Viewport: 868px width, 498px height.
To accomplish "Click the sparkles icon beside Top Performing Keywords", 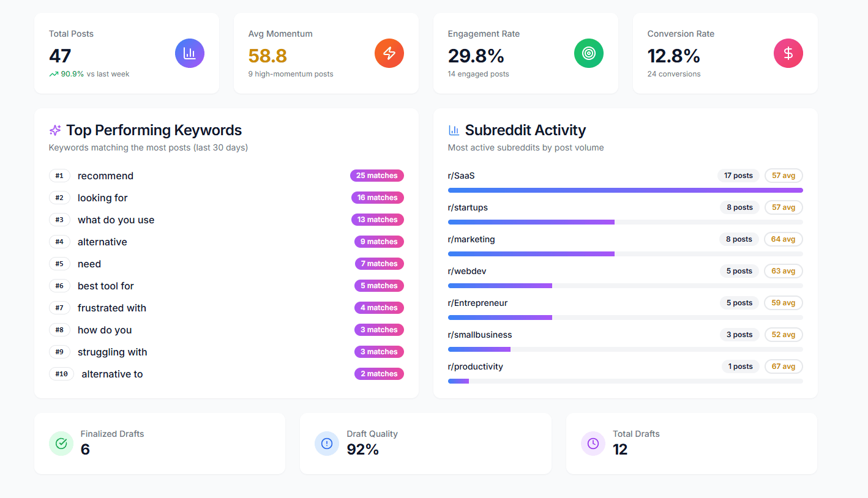I will tap(54, 130).
